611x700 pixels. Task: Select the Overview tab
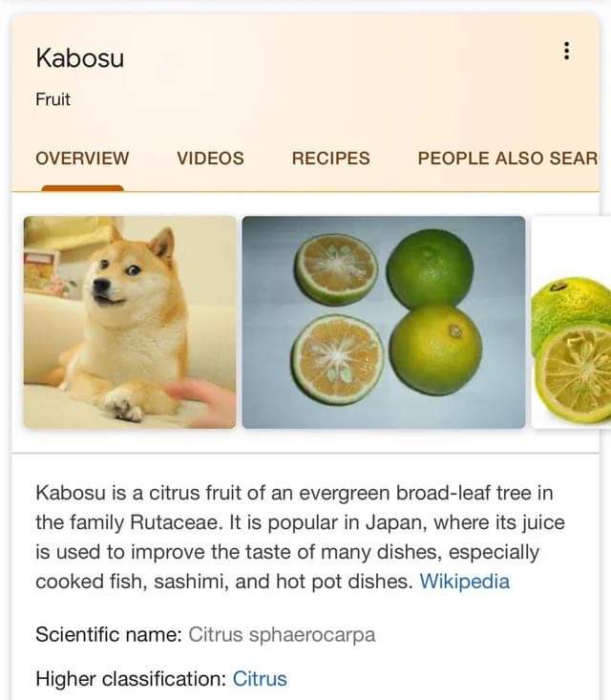tap(82, 158)
